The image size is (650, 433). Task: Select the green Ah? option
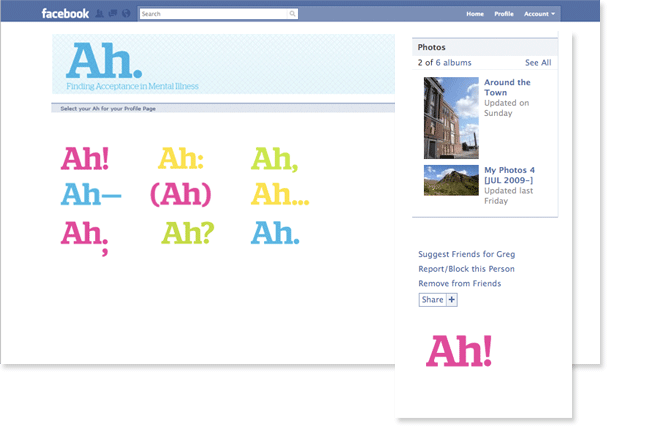point(187,232)
